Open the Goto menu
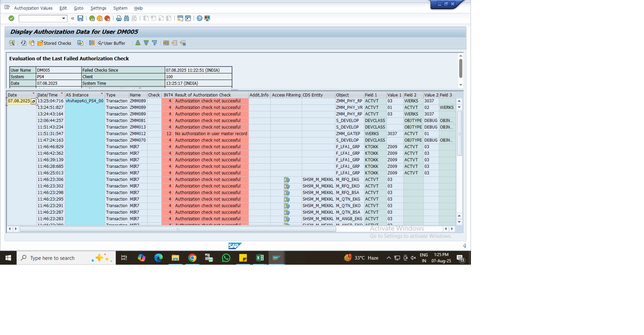This screenshot has height=335, width=644. point(79,8)
